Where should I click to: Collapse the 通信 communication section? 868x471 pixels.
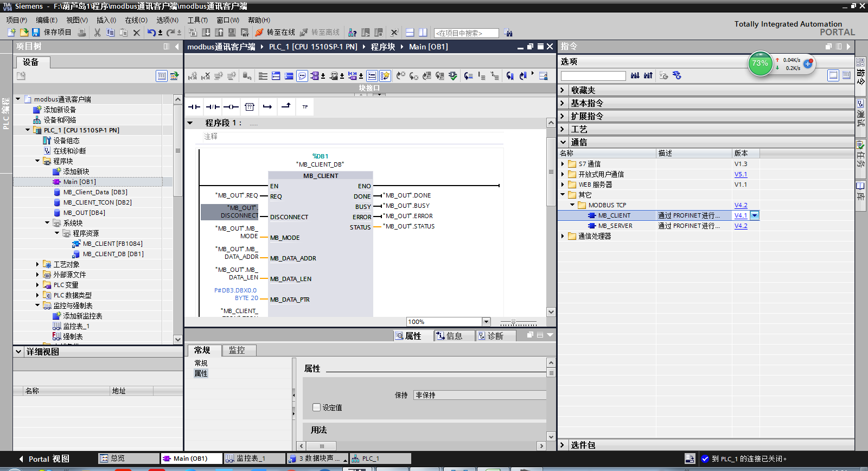(563, 142)
